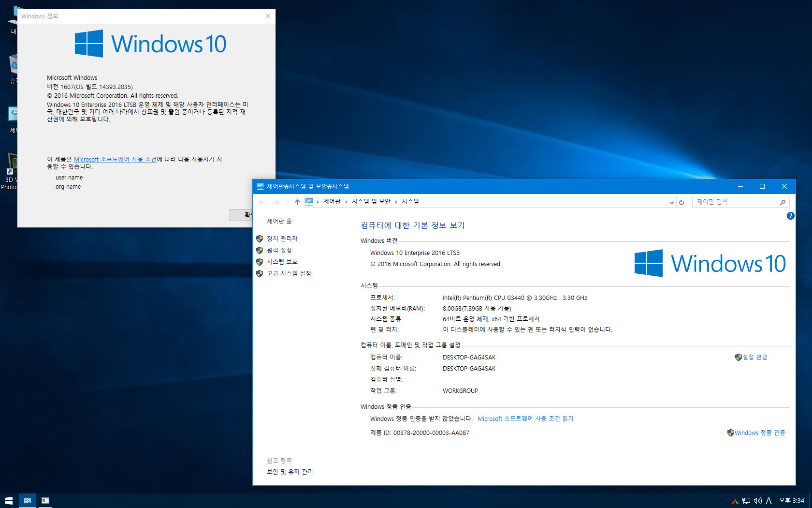The height and width of the screenshot is (508, 812).
Task: Open Microsoft 소프트웨어 사용 조건 link in Windows 정보
Action: click(x=115, y=159)
